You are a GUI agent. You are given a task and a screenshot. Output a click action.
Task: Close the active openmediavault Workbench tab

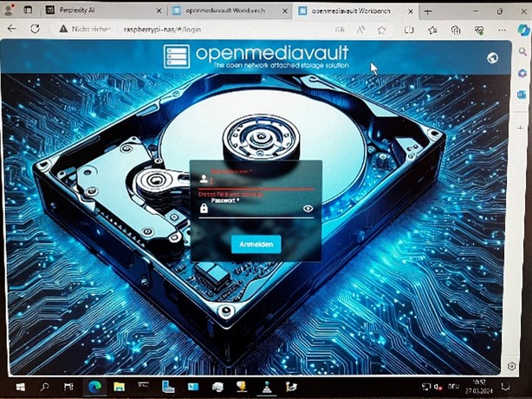tap(410, 11)
